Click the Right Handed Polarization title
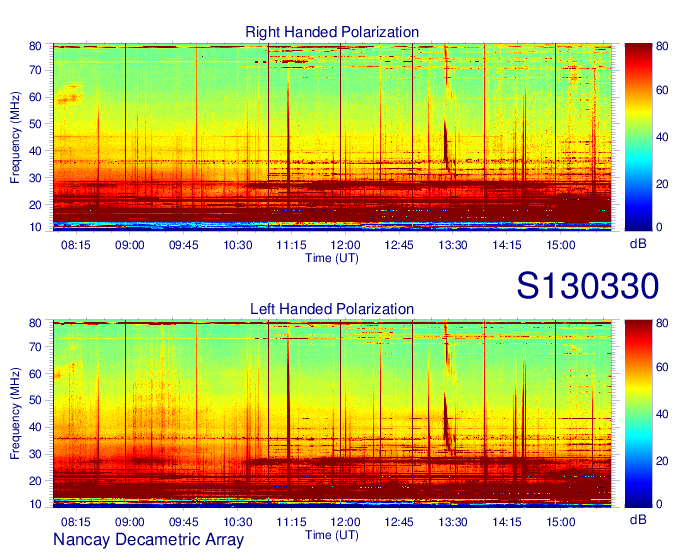 click(x=332, y=32)
